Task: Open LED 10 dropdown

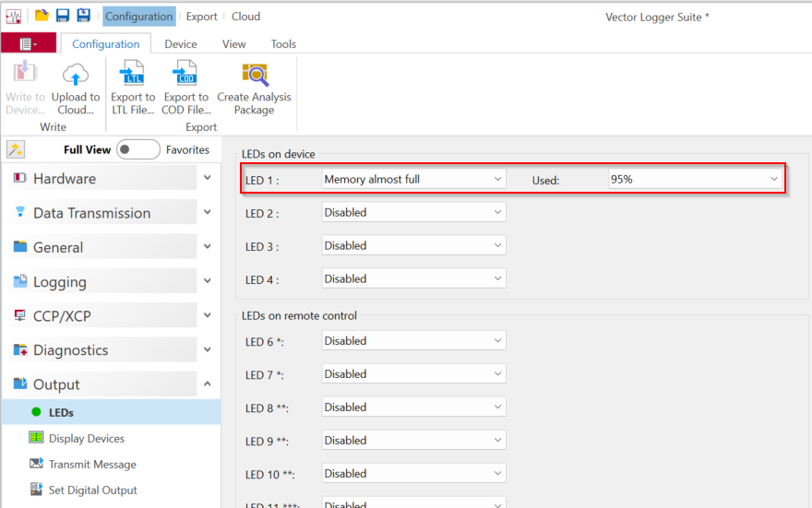Action: [413, 473]
